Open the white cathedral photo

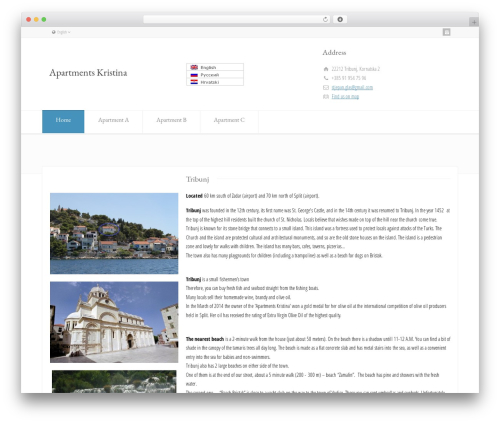114,322
